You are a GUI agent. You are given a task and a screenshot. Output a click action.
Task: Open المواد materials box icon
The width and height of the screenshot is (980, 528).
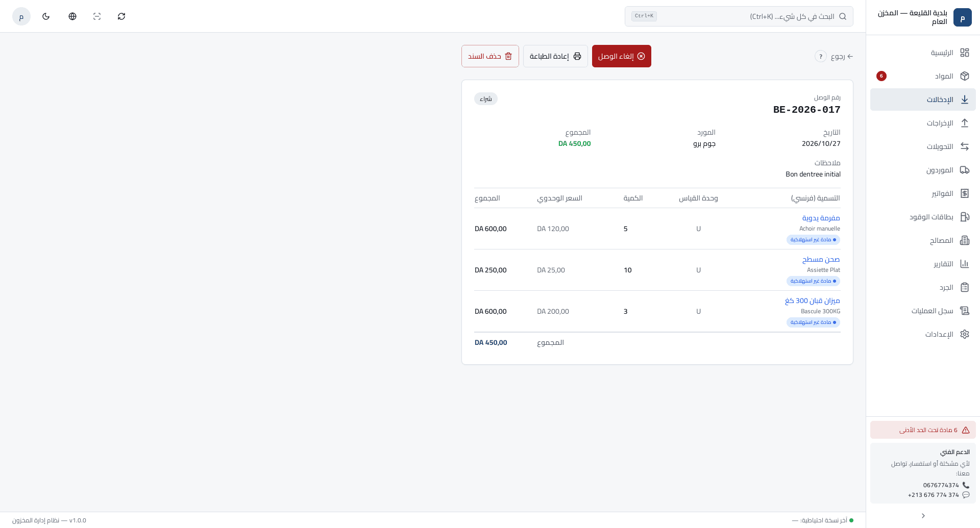coord(964,76)
